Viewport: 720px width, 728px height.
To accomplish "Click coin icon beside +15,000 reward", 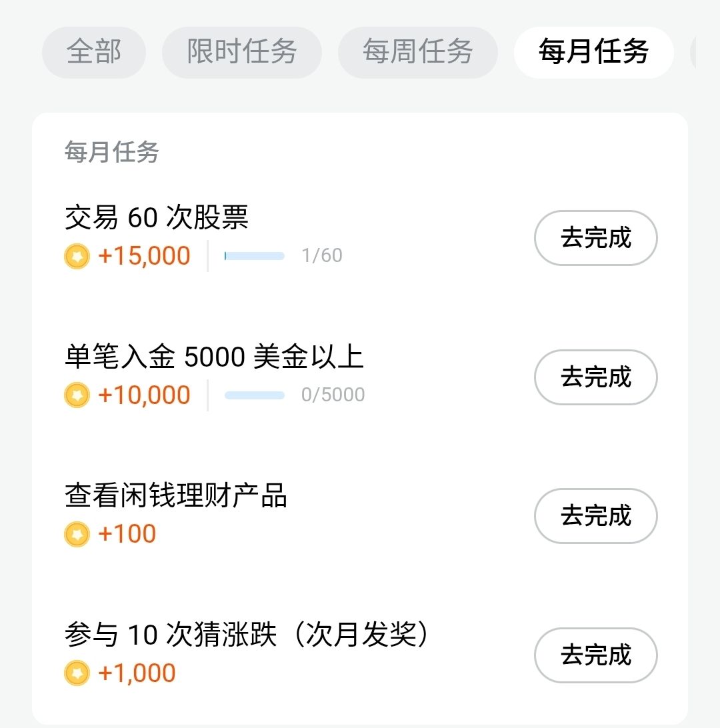I will click(x=77, y=257).
